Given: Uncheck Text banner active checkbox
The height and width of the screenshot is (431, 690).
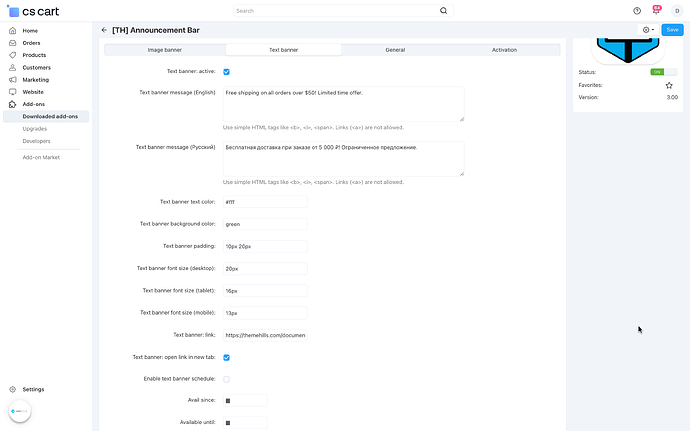Looking at the screenshot, I should (x=227, y=72).
